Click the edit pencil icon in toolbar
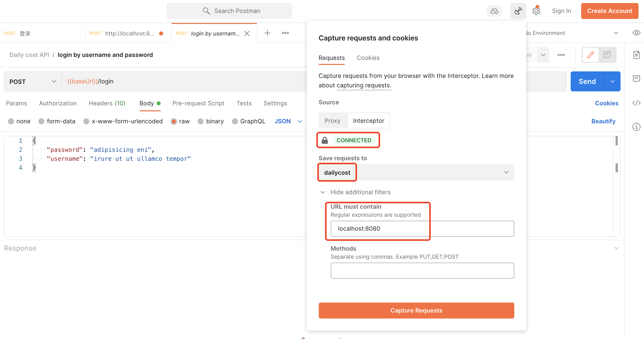The width and height of the screenshot is (644, 339). click(x=591, y=55)
